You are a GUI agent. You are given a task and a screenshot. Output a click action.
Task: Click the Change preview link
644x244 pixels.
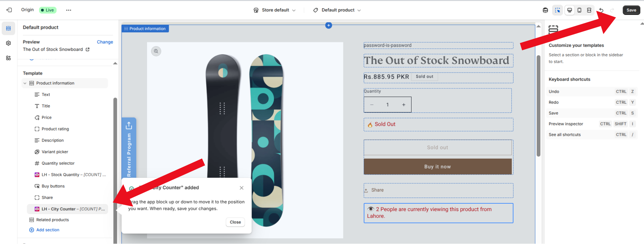pos(105,42)
